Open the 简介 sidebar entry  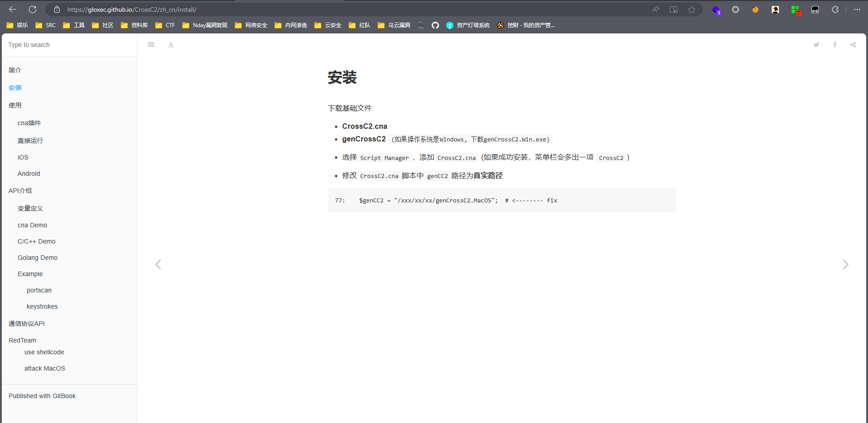tap(15, 70)
